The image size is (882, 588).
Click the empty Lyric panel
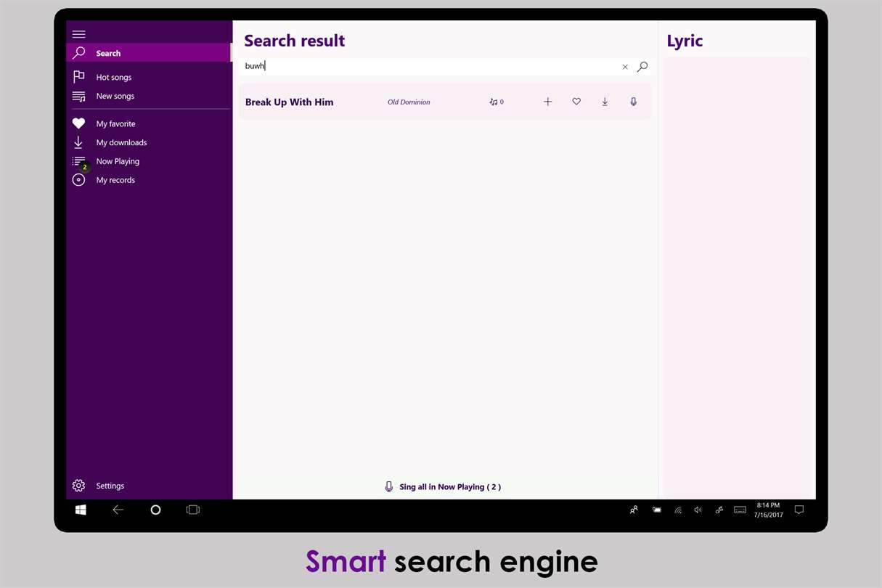737,277
